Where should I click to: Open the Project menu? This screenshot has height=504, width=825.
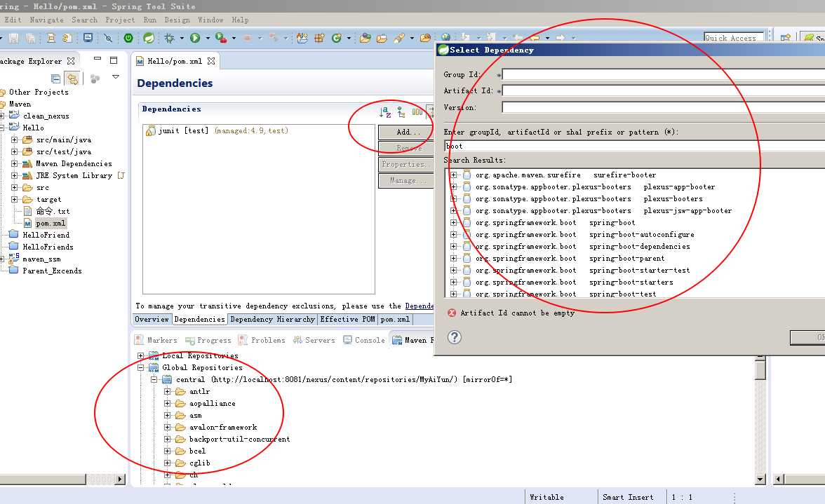(x=120, y=20)
